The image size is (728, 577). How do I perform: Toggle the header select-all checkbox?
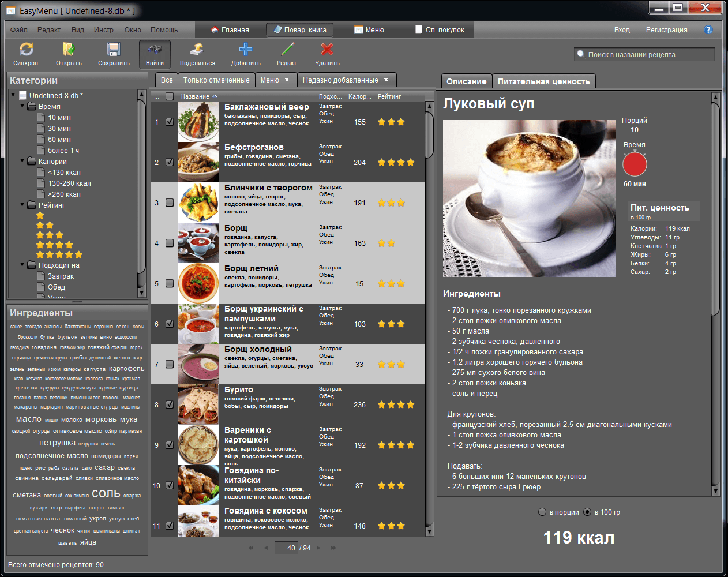170,96
